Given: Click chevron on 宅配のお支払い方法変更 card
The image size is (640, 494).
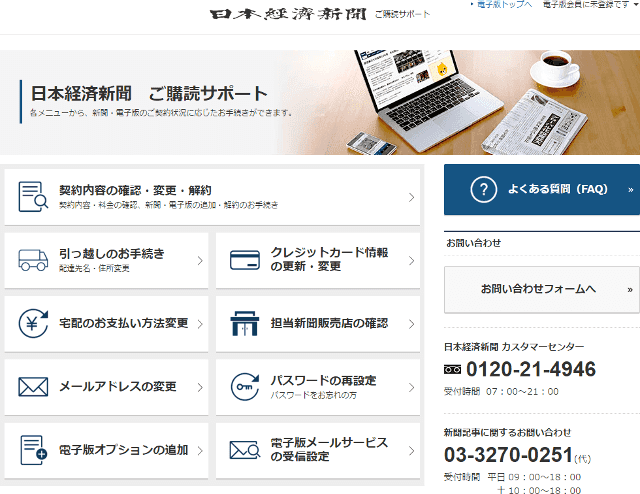Looking at the screenshot, I should point(200,324).
